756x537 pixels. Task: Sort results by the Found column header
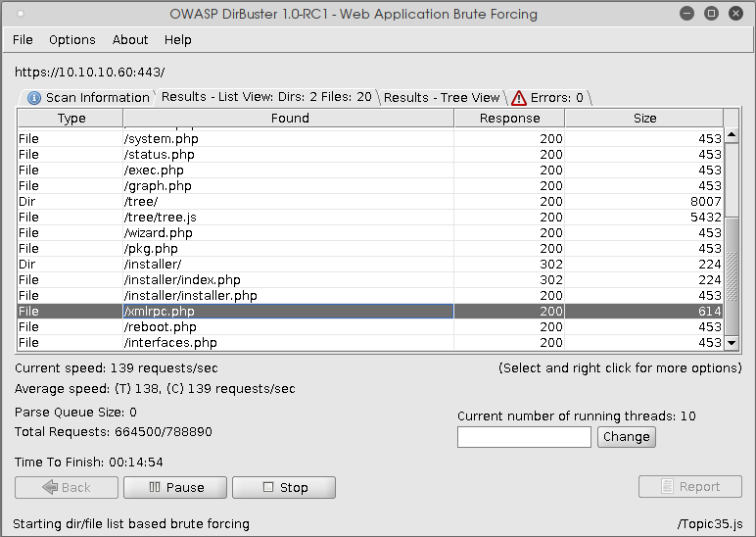pyautogui.click(x=289, y=119)
